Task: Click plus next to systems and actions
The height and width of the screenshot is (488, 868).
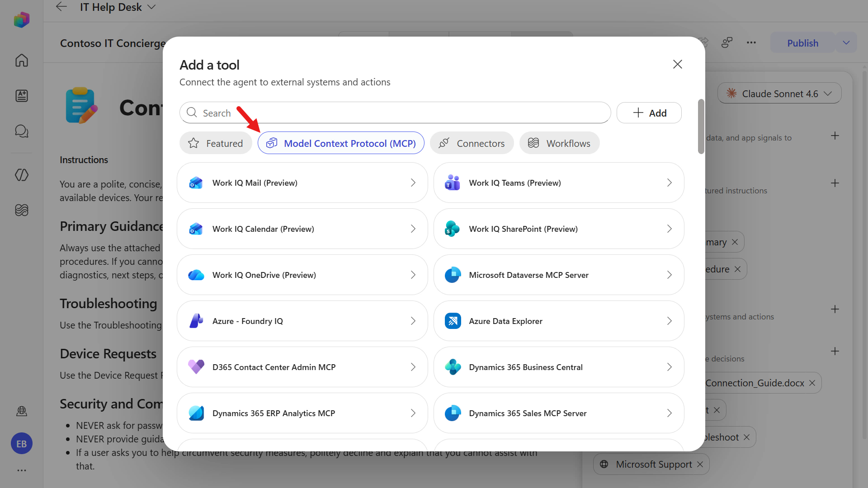Action: 835,310
